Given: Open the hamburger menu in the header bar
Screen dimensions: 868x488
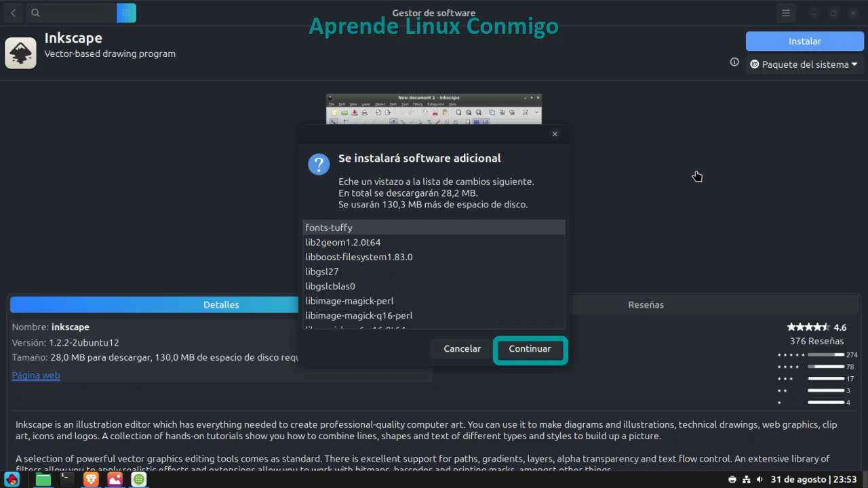Looking at the screenshot, I should click(x=786, y=13).
